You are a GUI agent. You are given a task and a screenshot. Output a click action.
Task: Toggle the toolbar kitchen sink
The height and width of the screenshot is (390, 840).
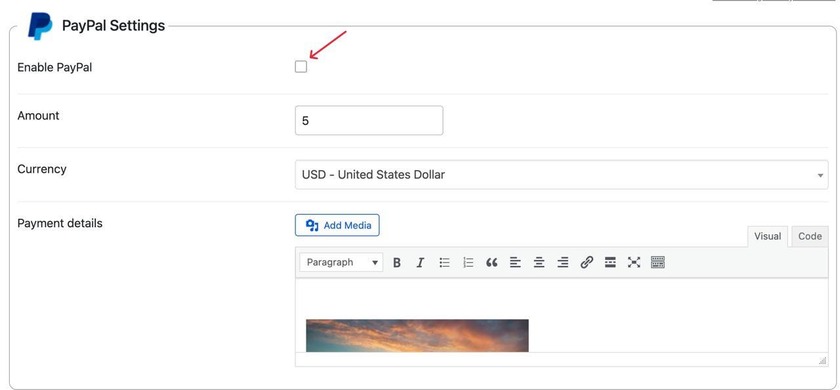658,262
